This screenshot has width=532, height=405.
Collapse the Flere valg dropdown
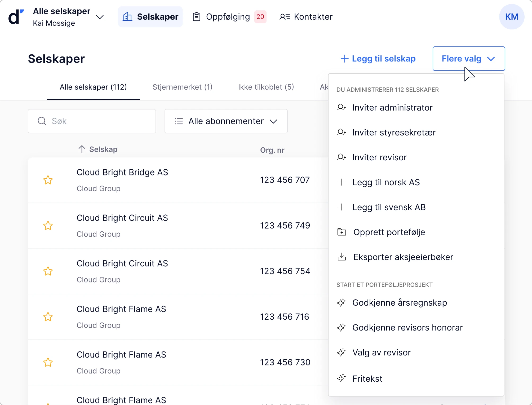click(x=469, y=59)
